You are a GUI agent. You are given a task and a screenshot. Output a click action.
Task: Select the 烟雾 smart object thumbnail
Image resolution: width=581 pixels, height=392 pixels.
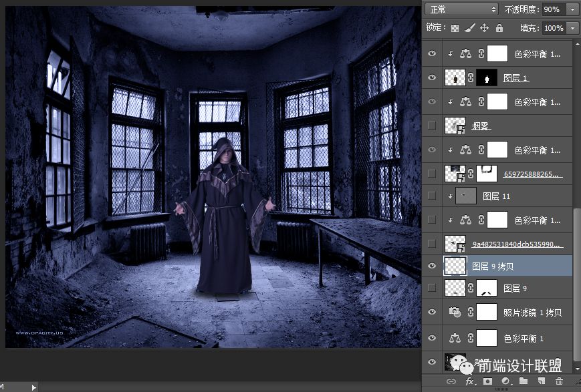coord(455,126)
